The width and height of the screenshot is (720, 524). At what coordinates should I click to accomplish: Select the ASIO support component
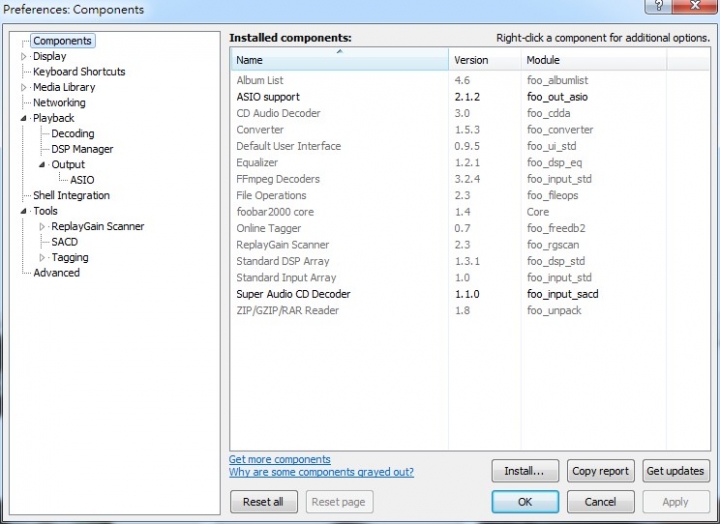470,97
